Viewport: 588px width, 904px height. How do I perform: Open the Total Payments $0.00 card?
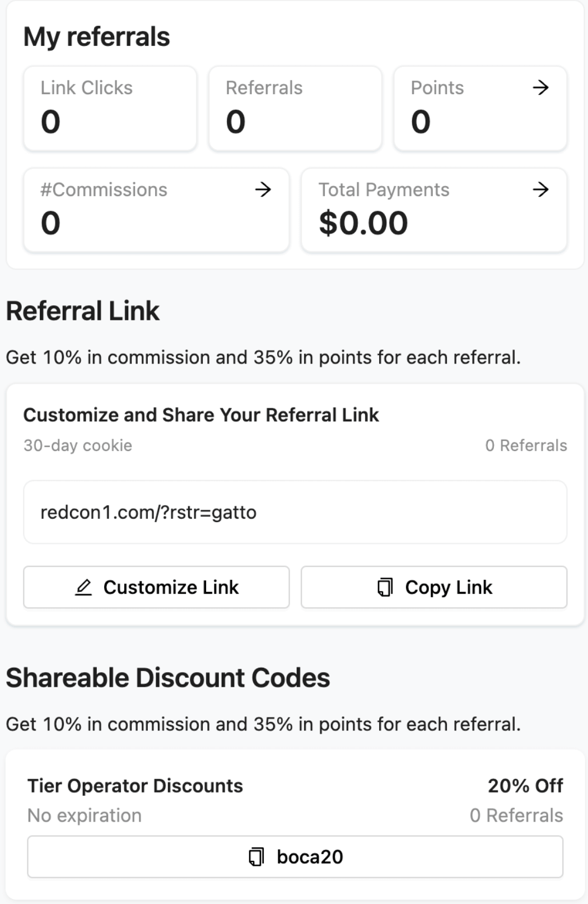pos(434,210)
